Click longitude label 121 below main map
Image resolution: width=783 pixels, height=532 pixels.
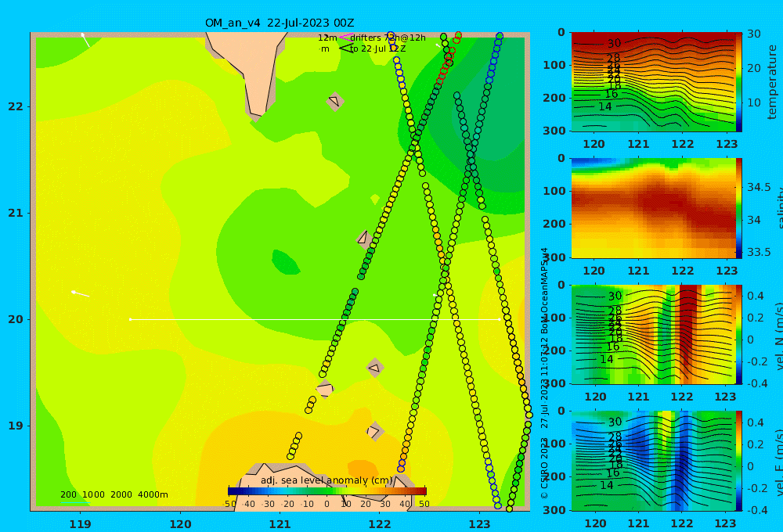pos(280,524)
